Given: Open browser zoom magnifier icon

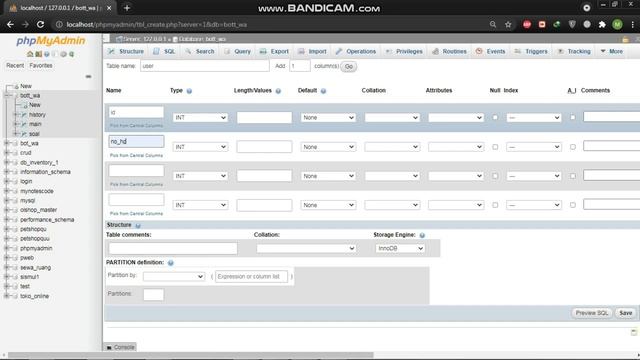Looking at the screenshot, I should point(493,24).
